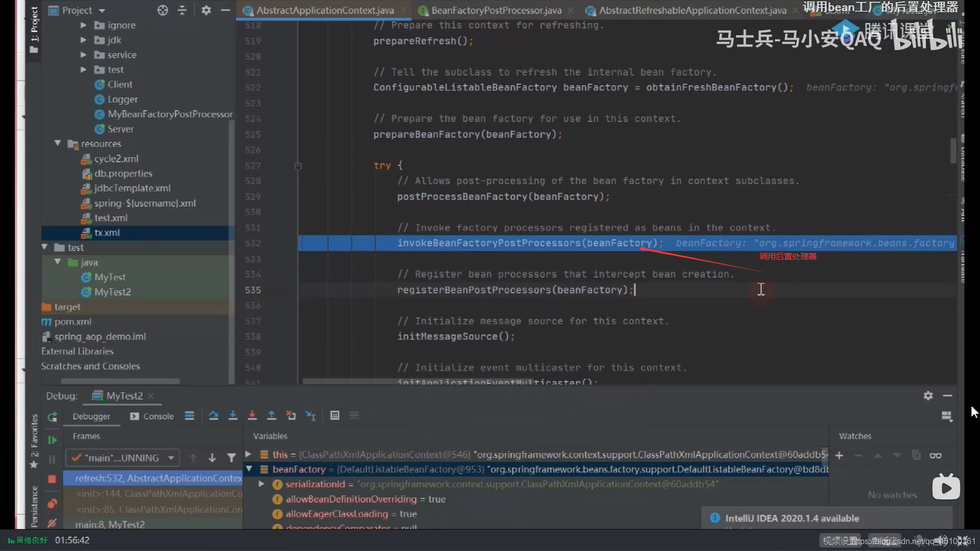The image size is (980, 551).
Task: Expand the serializationId field node
Action: [x=261, y=484]
